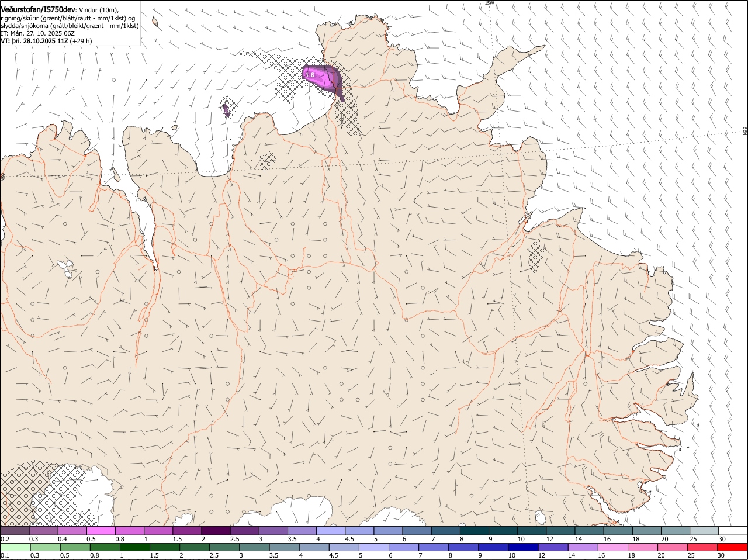Pick lower legend swatch between 3 and 3.5
This screenshot has width=748, height=560.
pyautogui.click(x=254, y=547)
